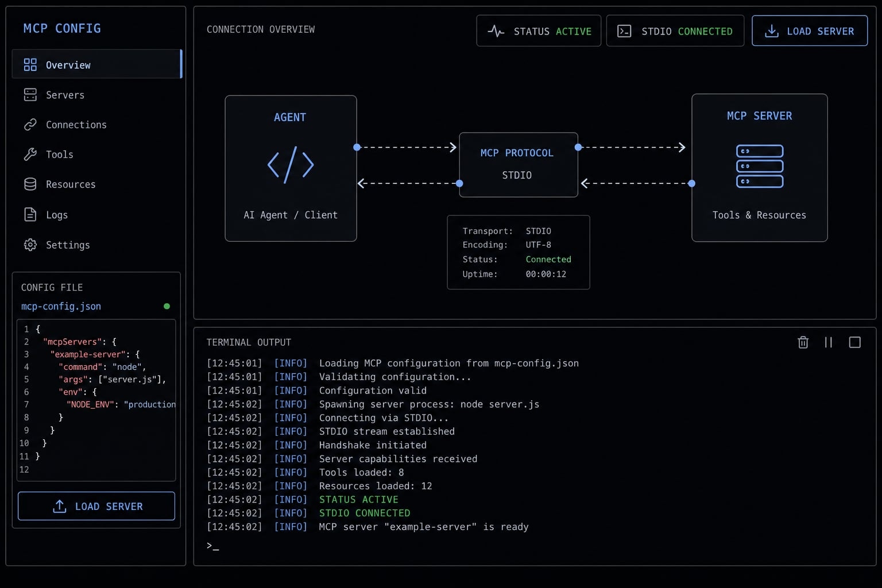This screenshot has height=588, width=882.
Task: Click the log line "Server capabilities received"
Action: tap(342, 459)
